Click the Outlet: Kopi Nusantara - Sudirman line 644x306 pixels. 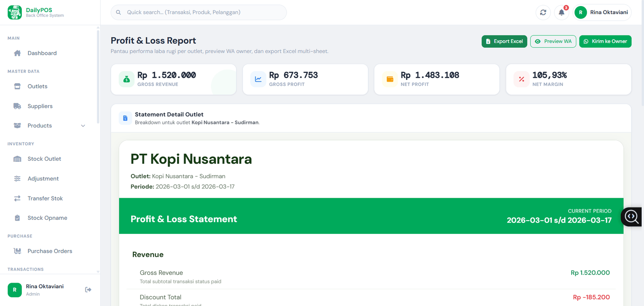click(x=178, y=176)
